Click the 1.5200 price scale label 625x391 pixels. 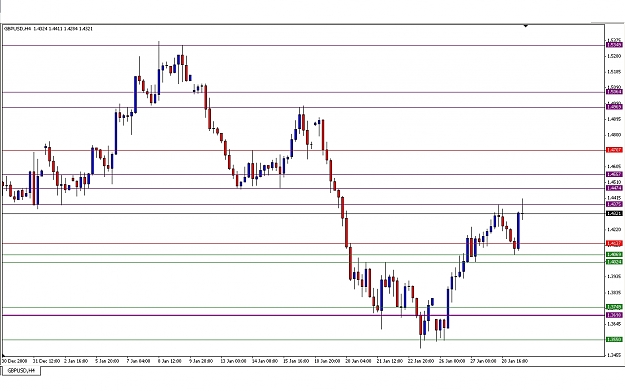(x=614, y=56)
